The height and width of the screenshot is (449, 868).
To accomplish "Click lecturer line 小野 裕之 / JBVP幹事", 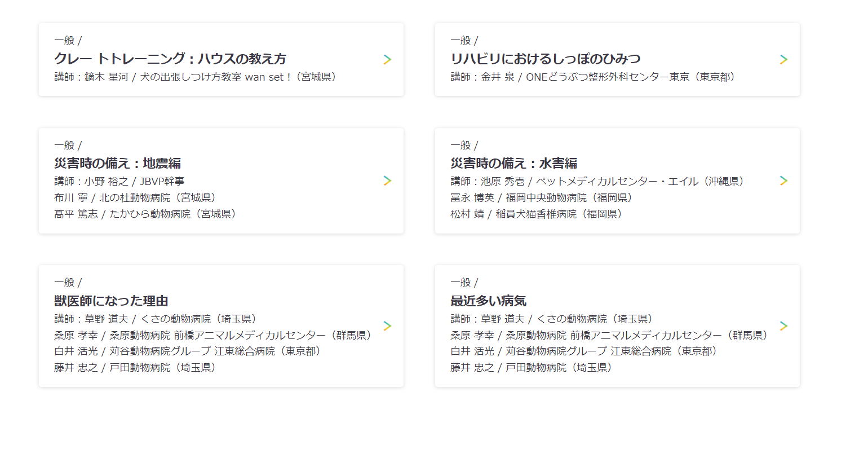I will tap(119, 182).
